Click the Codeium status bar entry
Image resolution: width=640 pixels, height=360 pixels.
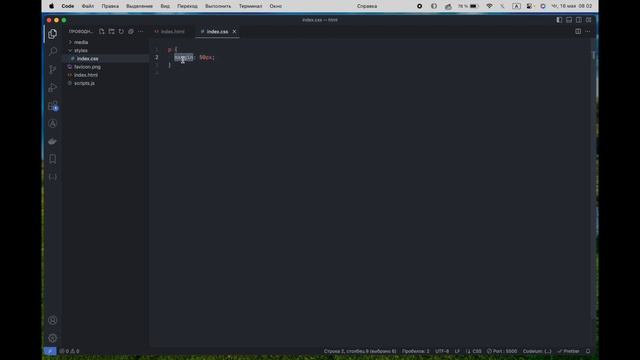coord(537,351)
